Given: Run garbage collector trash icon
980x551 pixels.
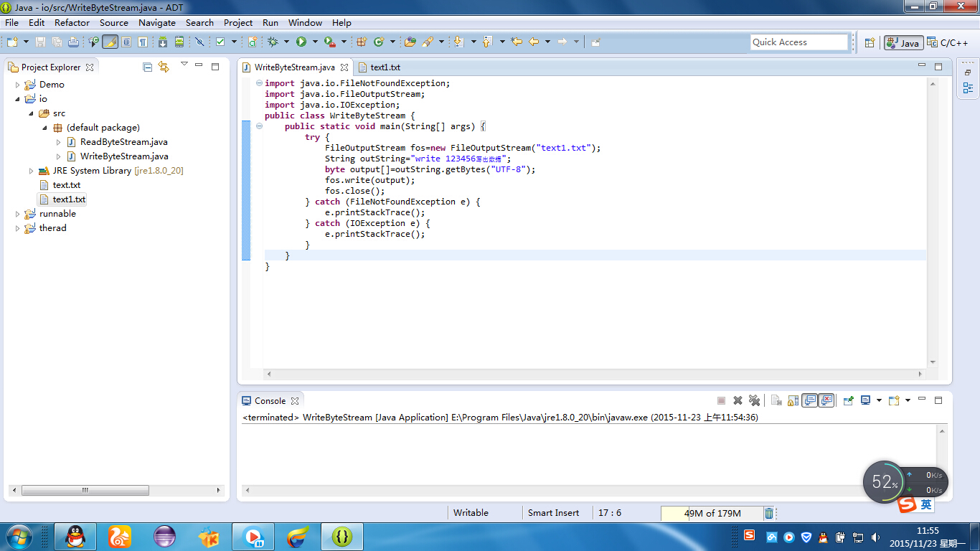Looking at the screenshot, I should click(x=769, y=513).
